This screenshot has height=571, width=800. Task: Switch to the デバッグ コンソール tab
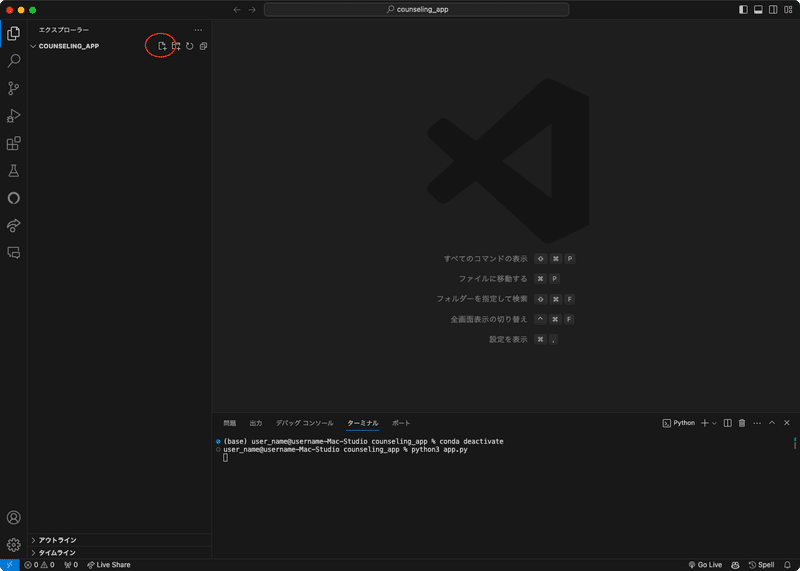[305, 423]
